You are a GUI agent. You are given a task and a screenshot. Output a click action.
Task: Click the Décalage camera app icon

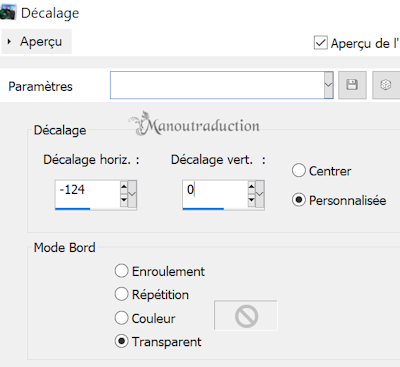(x=7, y=13)
